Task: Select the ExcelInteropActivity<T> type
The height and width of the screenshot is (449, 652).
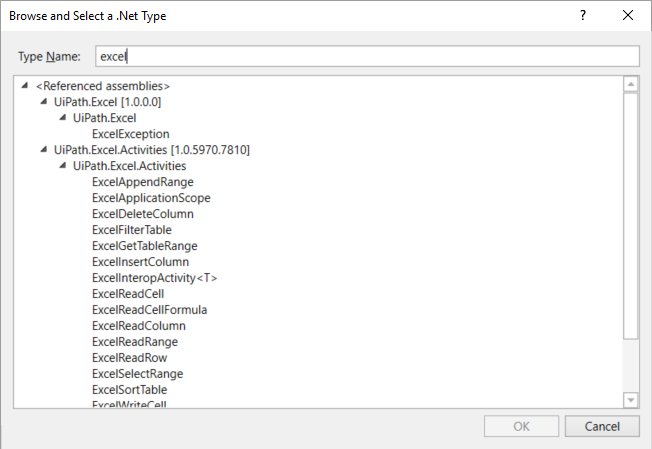Action: (155, 278)
